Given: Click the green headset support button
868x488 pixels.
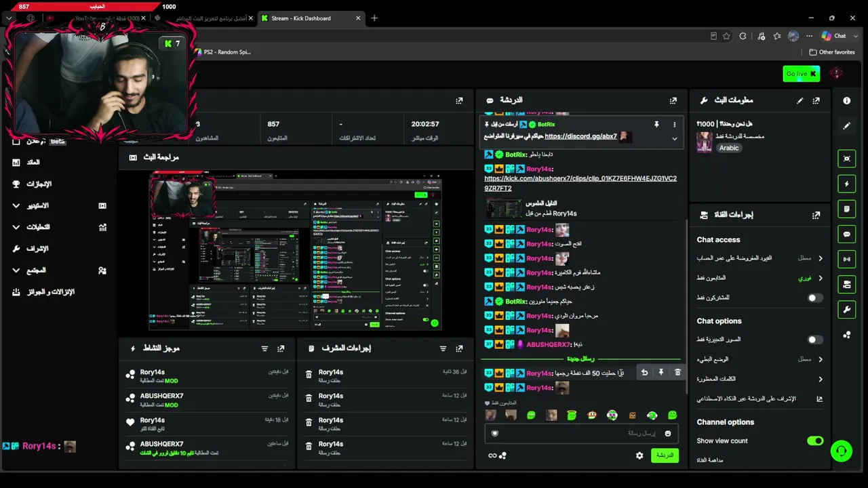Looking at the screenshot, I should [842, 451].
